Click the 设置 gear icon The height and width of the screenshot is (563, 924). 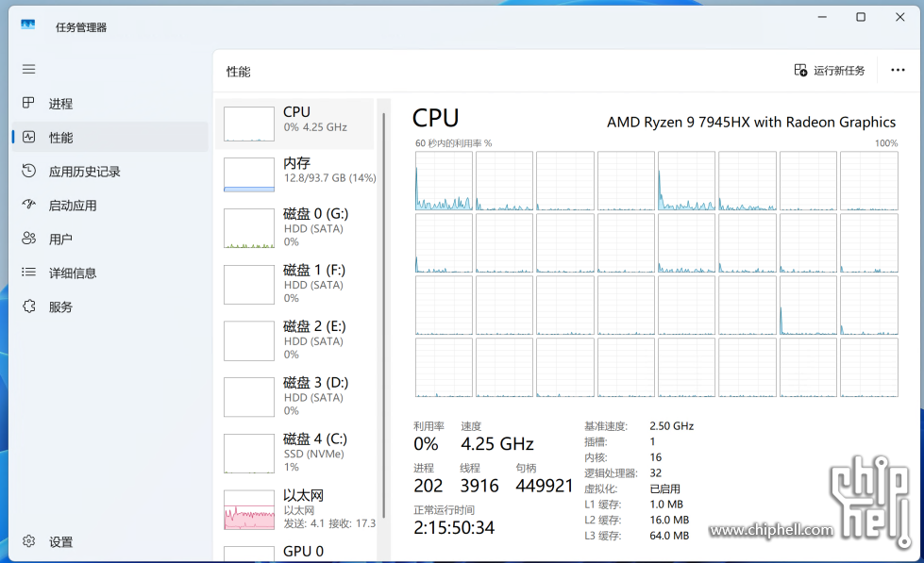tap(29, 541)
